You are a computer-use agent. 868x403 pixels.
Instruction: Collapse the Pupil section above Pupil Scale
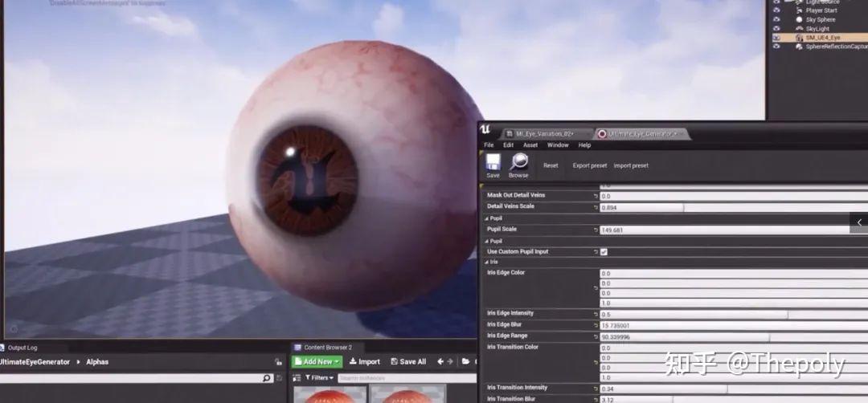point(487,218)
